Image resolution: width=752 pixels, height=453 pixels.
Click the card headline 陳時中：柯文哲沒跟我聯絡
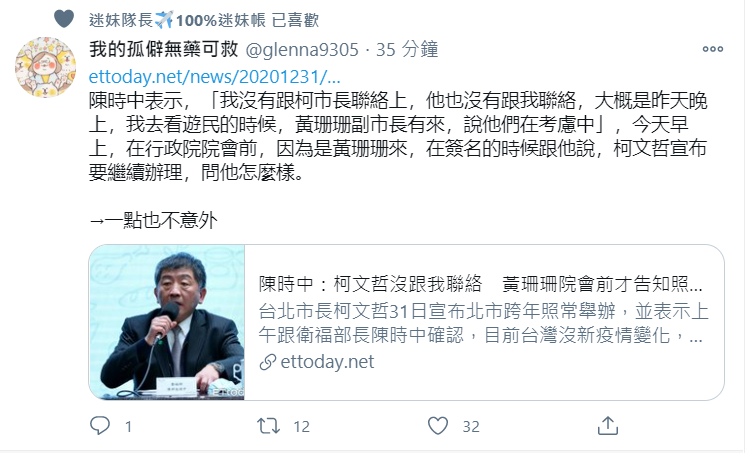tap(370, 284)
